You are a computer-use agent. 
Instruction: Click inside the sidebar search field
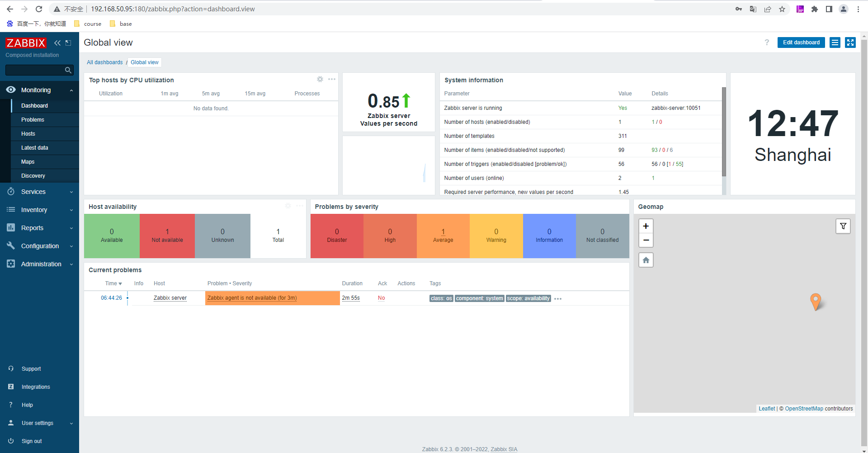(35, 70)
